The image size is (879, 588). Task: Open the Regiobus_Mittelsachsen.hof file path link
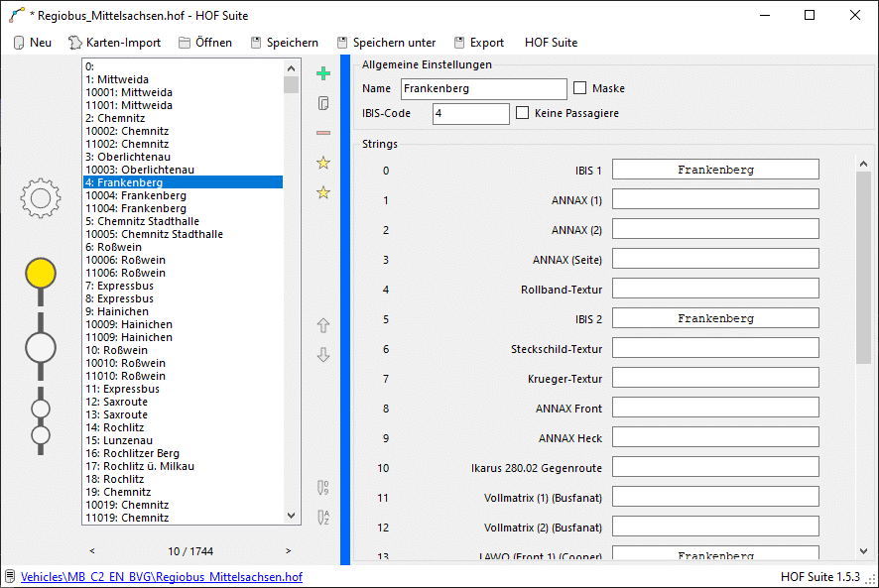click(161, 576)
